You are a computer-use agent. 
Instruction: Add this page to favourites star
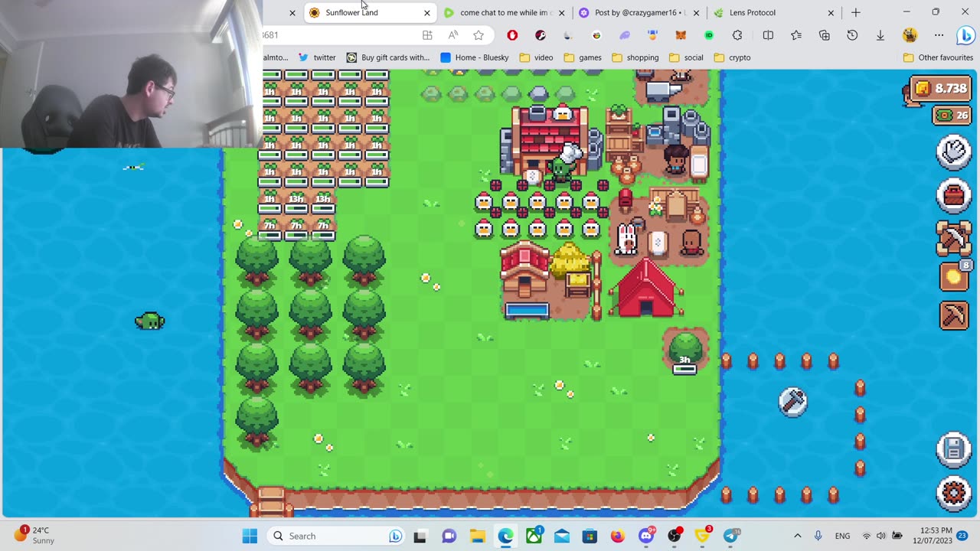[479, 35]
